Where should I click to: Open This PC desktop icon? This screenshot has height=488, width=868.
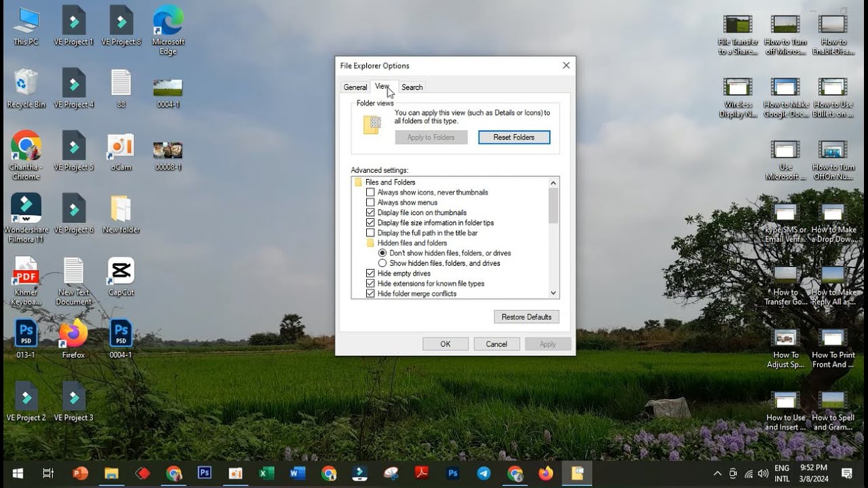click(26, 26)
